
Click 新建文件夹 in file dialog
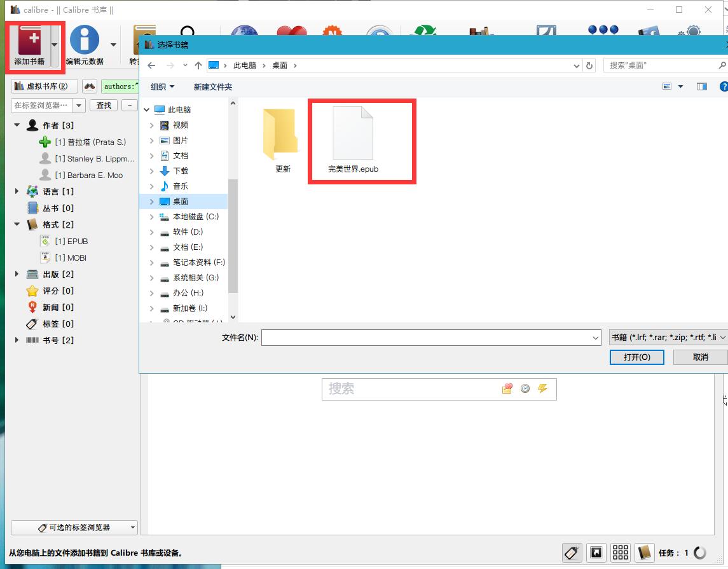212,87
